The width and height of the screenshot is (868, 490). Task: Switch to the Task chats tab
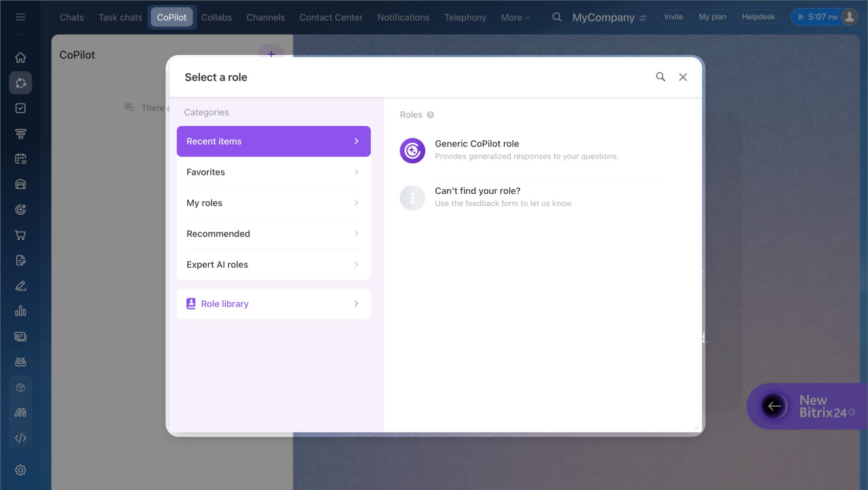(x=120, y=18)
